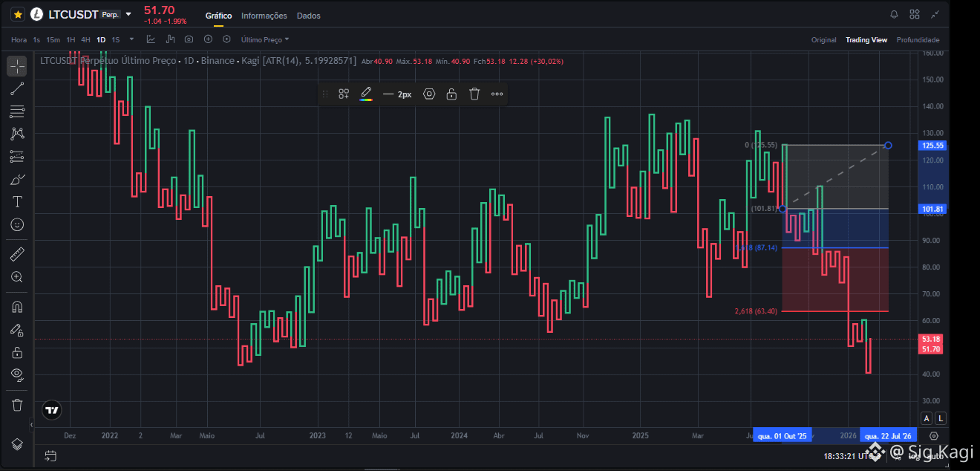Click the qua. 01 Out '25 date label

pyautogui.click(x=782, y=436)
